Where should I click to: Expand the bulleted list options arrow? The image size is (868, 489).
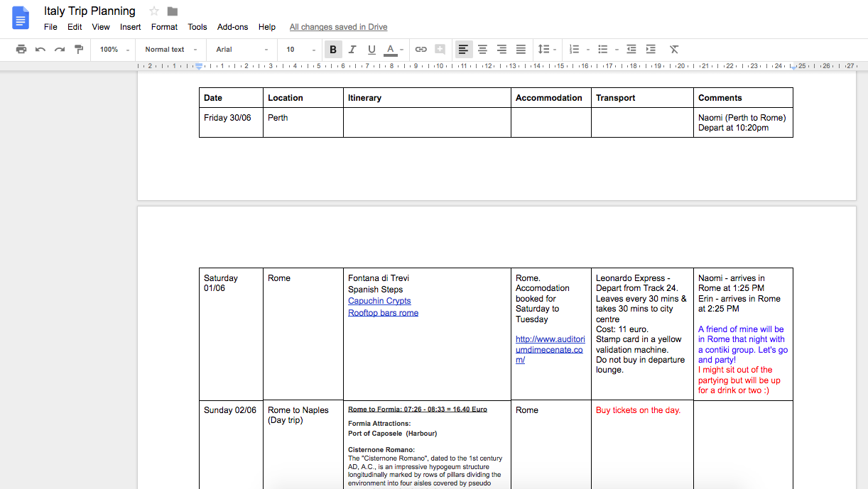617,50
